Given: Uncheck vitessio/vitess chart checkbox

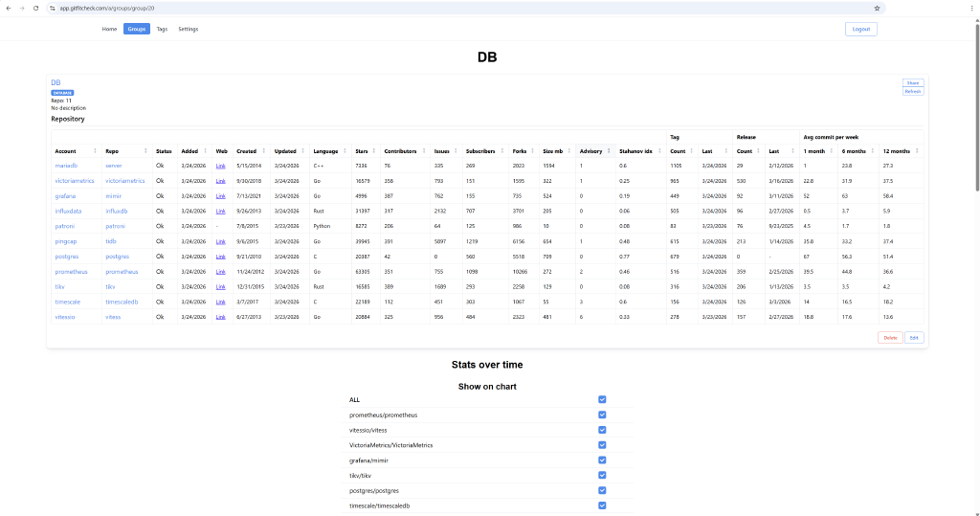Looking at the screenshot, I should pyautogui.click(x=602, y=430).
